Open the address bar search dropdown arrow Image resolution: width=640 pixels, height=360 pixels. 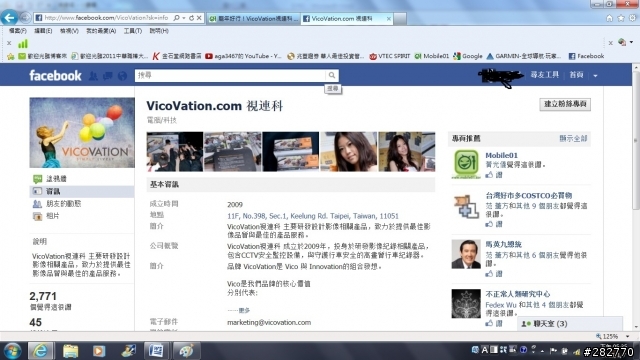pyautogui.click(x=184, y=18)
